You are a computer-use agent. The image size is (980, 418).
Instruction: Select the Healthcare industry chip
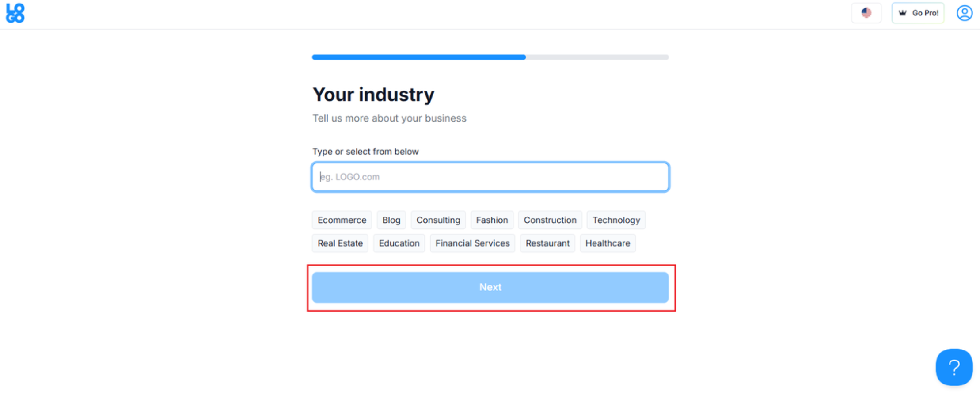pos(608,243)
